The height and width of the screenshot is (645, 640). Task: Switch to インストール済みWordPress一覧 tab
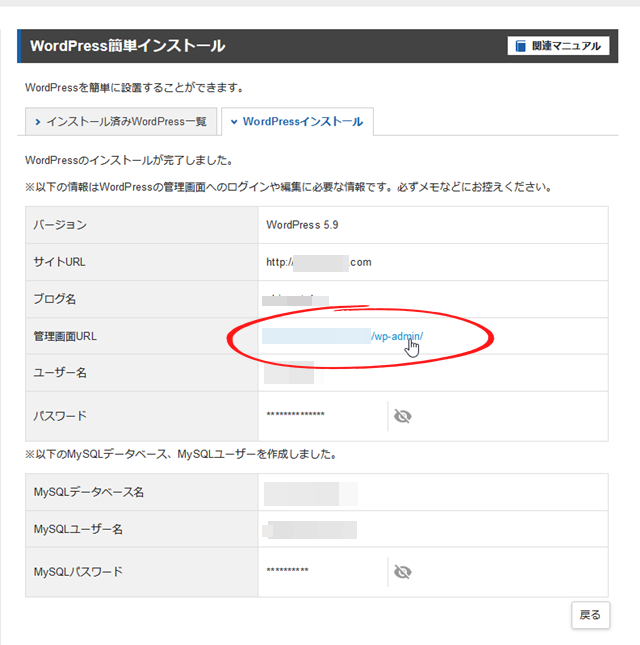click(x=121, y=122)
